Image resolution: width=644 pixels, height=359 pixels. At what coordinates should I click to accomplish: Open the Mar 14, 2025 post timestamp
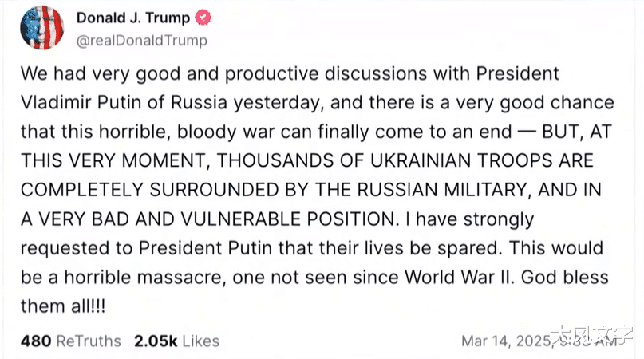coord(527,341)
